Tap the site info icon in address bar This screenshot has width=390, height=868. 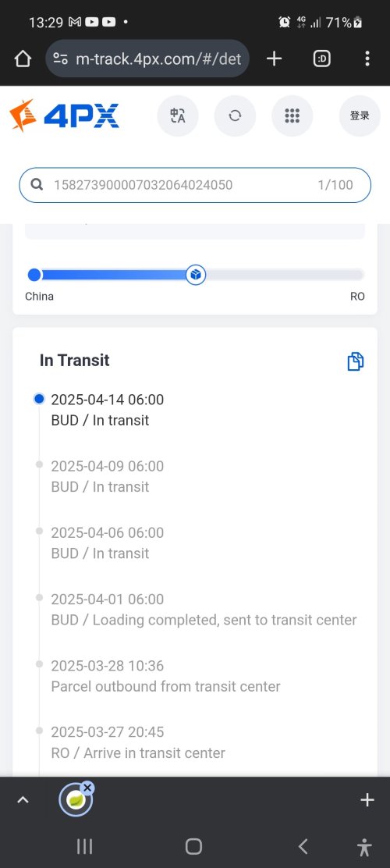pyautogui.click(x=60, y=59)
